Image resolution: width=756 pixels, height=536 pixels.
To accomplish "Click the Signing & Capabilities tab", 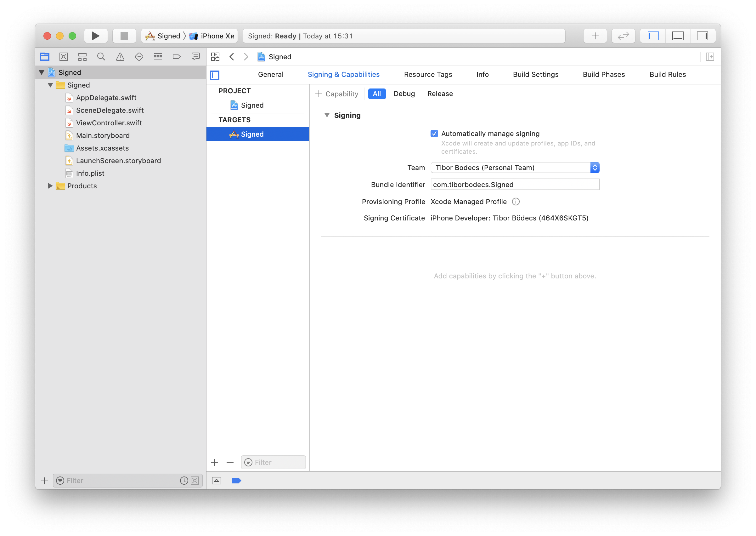I will [x=343, y=74].
